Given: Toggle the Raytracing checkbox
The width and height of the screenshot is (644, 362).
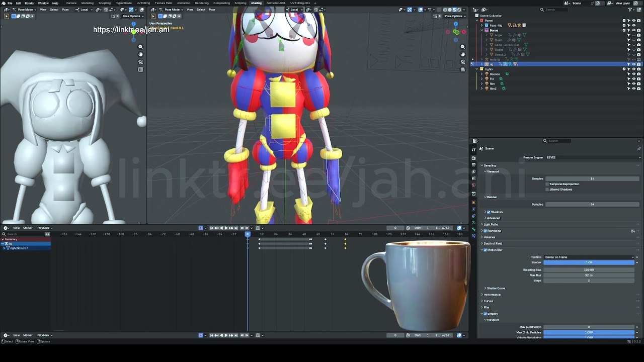Looking at the screenshot, I should 485,231.
